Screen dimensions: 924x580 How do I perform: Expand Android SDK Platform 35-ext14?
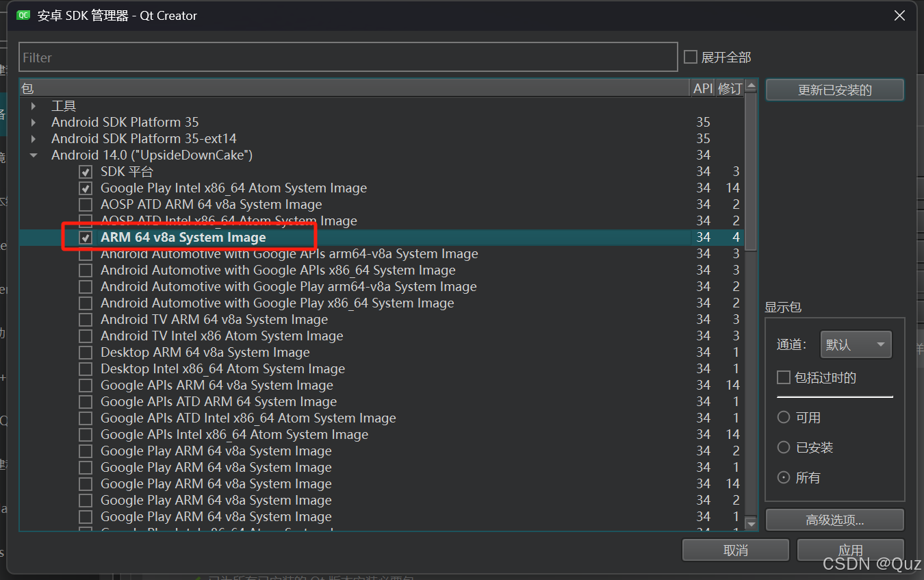33,138
